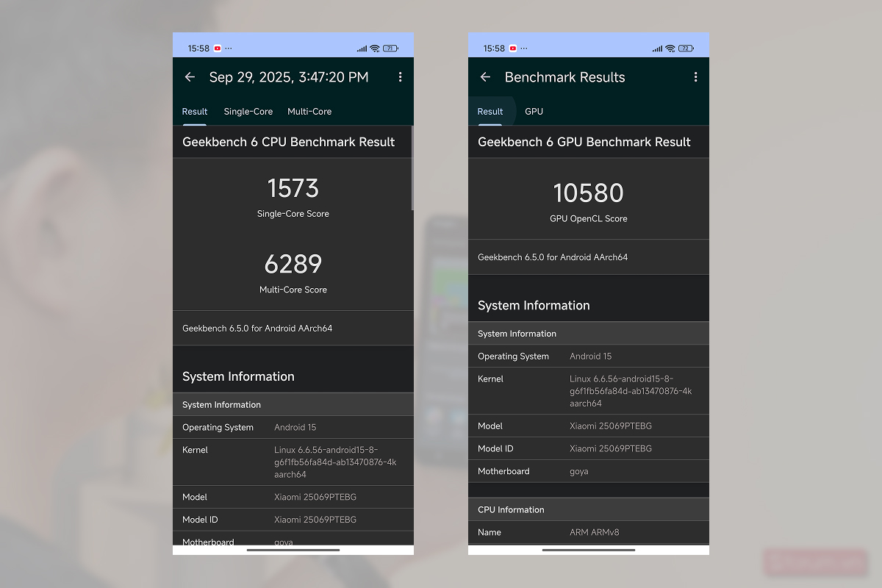Tap Operating System row in CPU screen
Image resolution: width=882 pixels, height=588 pixels.
click(x=293, y=427)
